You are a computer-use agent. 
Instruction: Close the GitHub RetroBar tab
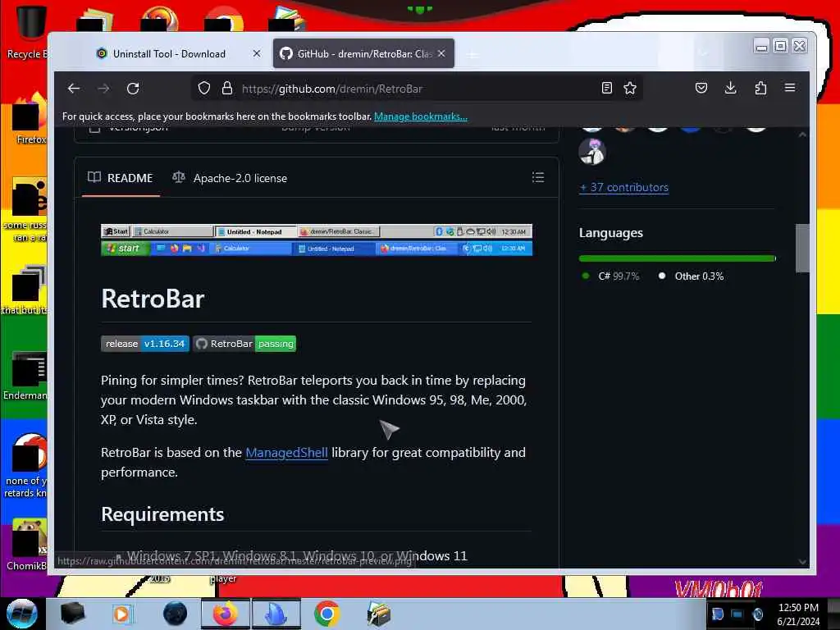441,53
